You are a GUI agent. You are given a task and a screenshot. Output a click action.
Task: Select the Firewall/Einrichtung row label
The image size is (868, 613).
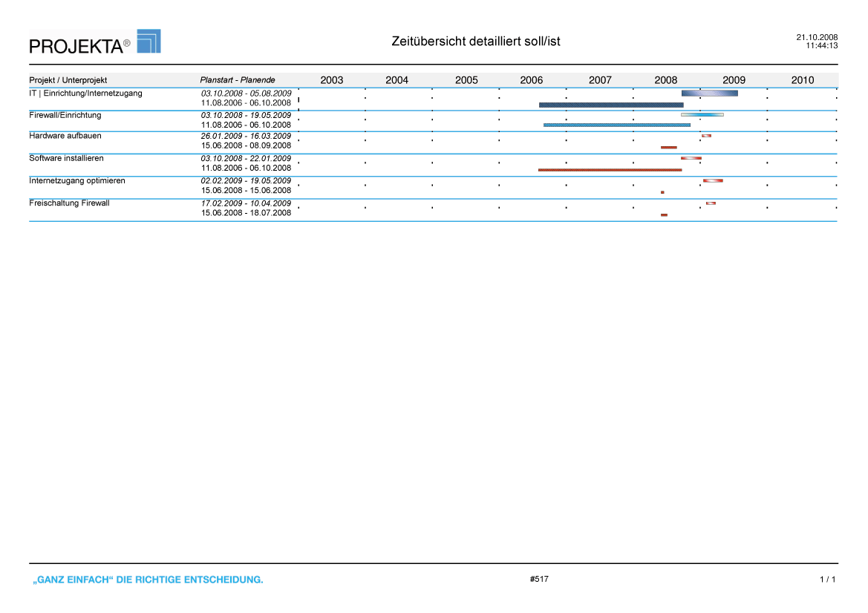65,116
